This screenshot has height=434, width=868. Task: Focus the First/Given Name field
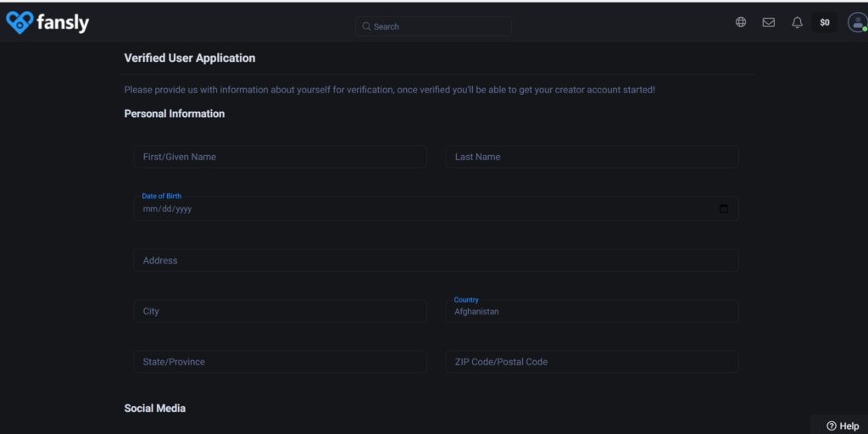point(280,157)
